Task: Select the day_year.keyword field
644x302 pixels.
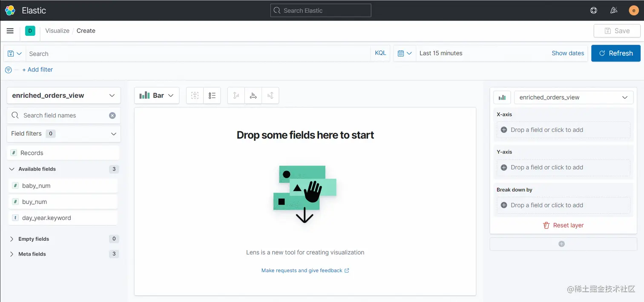Action: tap(63, 218)
